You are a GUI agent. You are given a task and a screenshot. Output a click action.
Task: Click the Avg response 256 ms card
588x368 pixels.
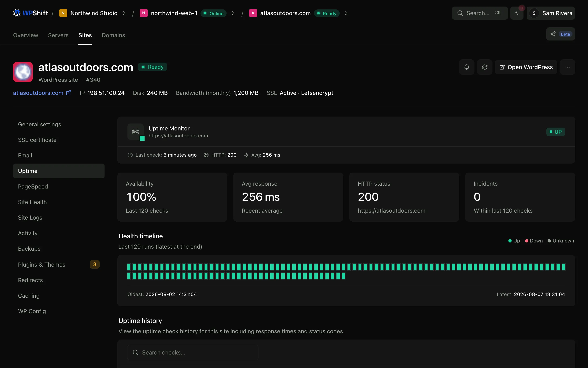pyautogui.click(x=288, y=197)
